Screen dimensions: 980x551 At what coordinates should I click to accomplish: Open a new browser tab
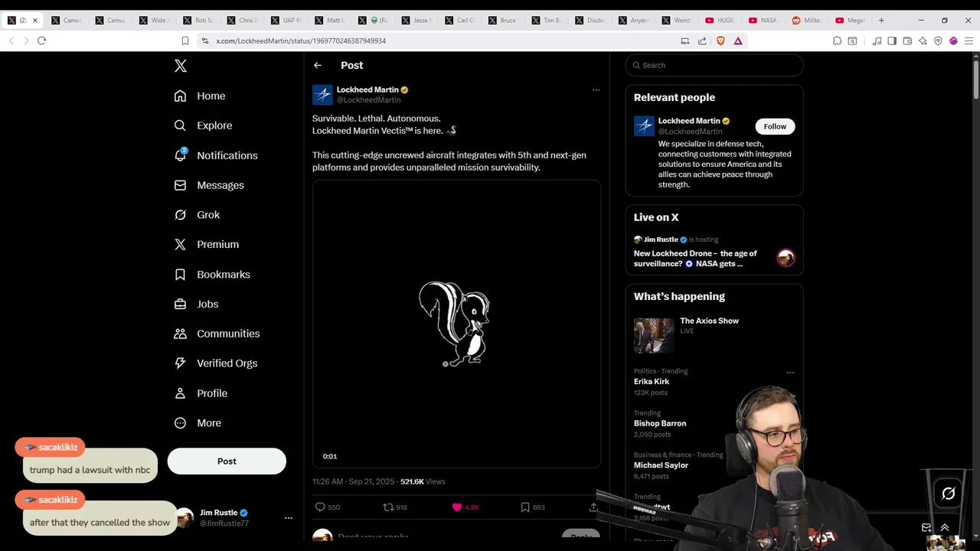(881, 20)
